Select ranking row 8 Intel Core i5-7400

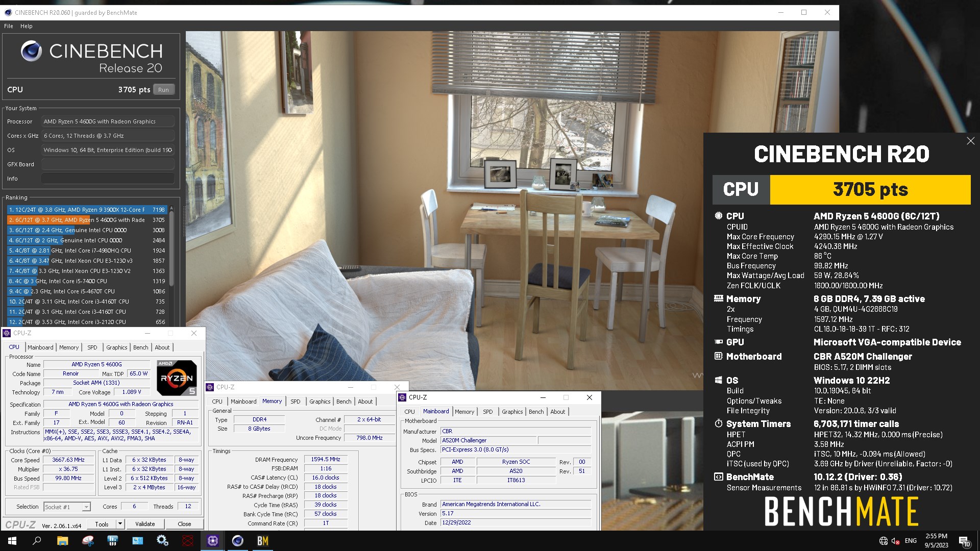coord(87,281)
